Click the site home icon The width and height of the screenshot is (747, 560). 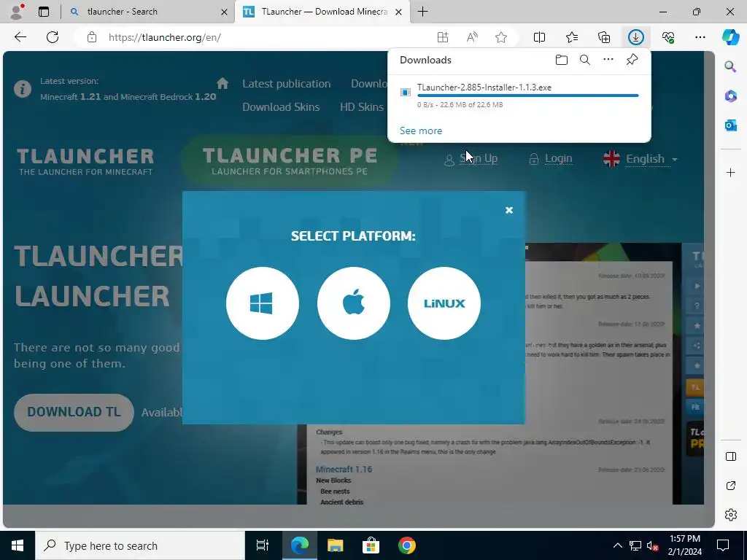222,84
